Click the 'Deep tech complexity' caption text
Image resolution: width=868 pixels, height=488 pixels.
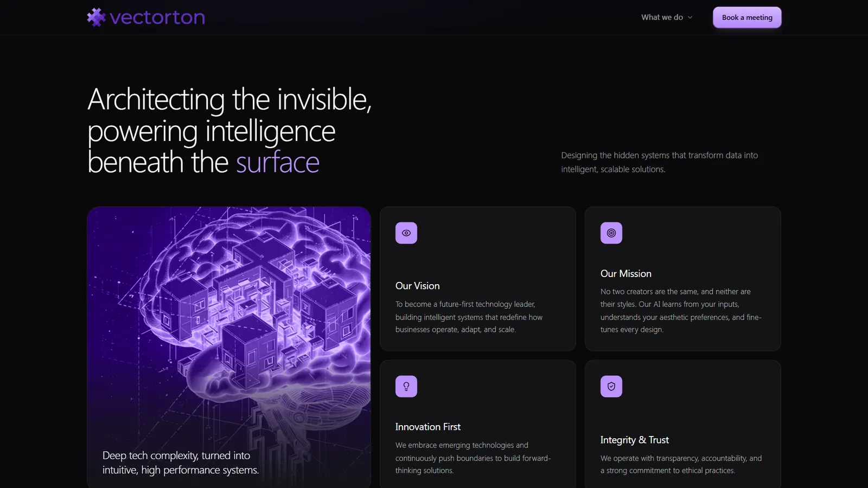[x=181, y=463]
